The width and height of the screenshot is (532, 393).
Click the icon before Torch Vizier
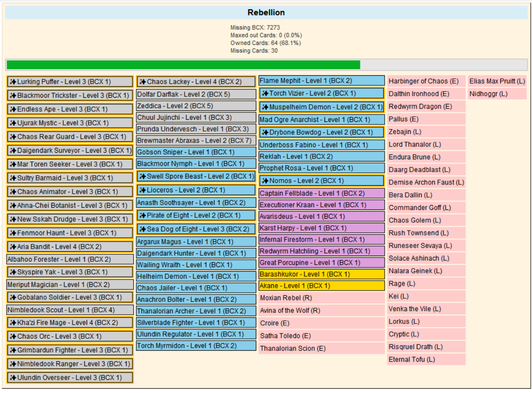[x=265, y=93]
